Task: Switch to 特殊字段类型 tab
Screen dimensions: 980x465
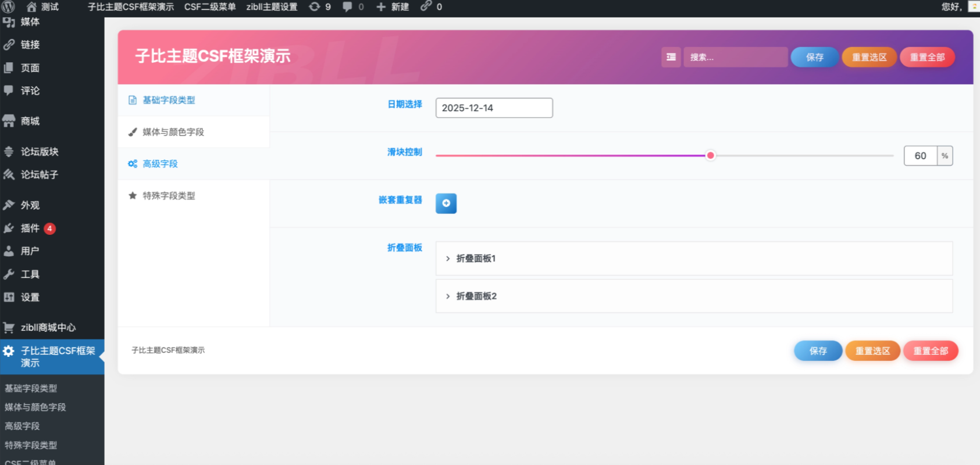Action: click(194, 196)
